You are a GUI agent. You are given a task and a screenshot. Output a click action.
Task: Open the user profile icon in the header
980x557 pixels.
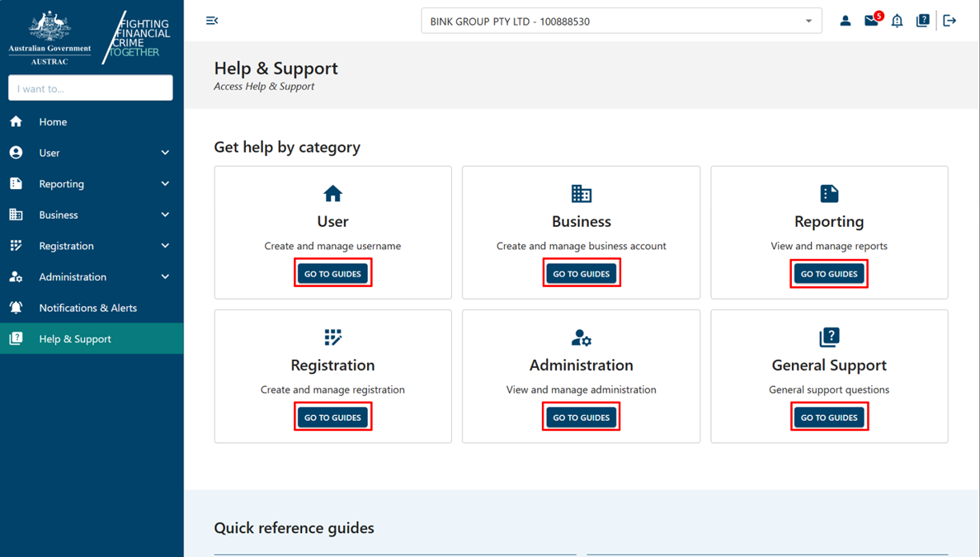(845, 21)
